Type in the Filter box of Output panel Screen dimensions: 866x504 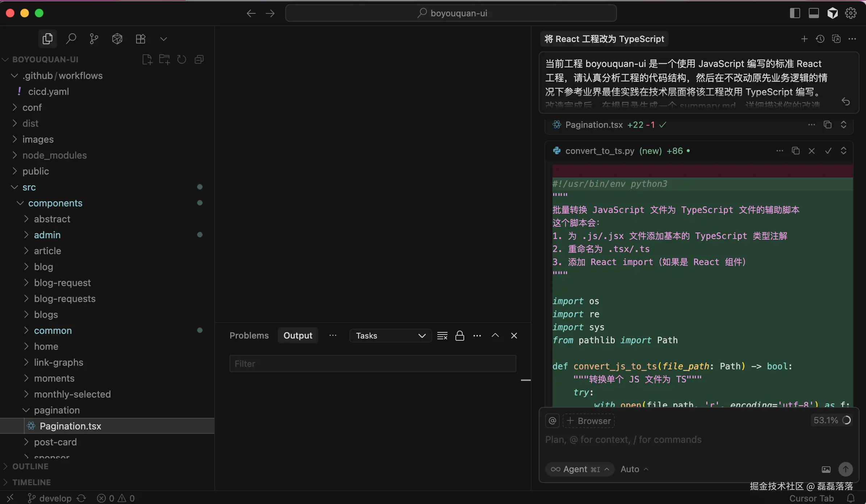(x=373, y=364)
